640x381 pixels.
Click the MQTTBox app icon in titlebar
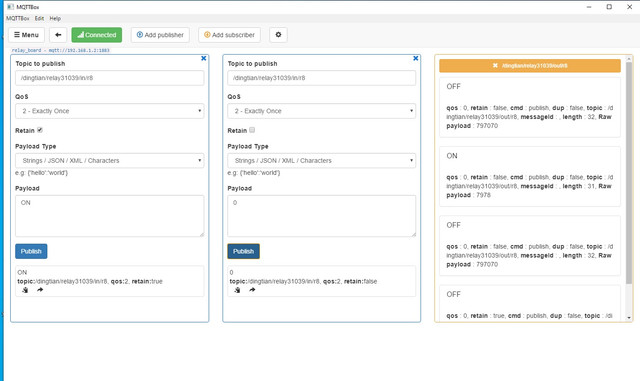10,7
